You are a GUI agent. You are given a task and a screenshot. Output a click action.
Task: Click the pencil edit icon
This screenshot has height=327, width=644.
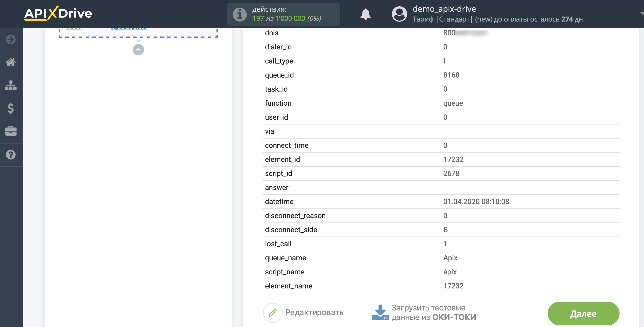pyautogui.click(x=272, y=312)
